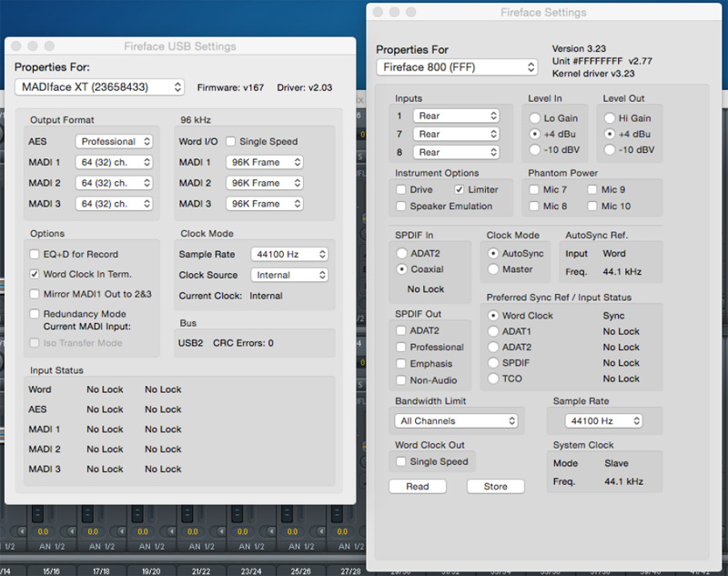Close the Fireface USB Settings window
728x576 pixels.
point(15,46)
